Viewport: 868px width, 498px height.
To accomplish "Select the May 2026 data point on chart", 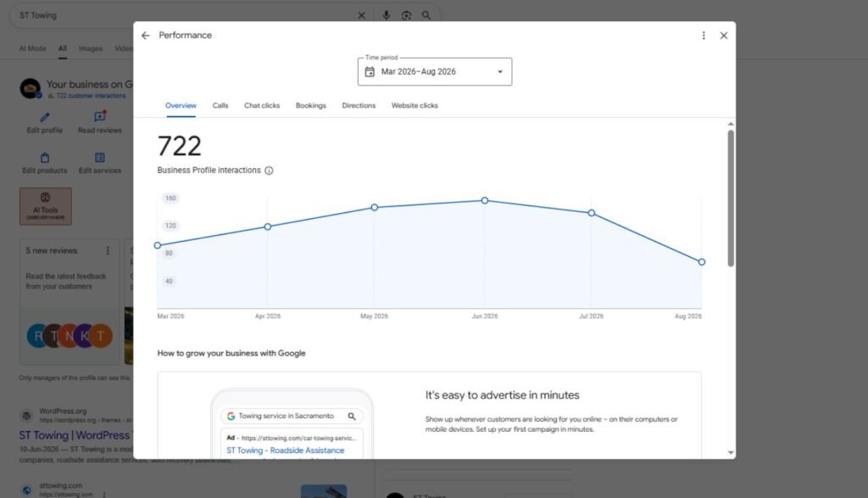I will [374, 207].
